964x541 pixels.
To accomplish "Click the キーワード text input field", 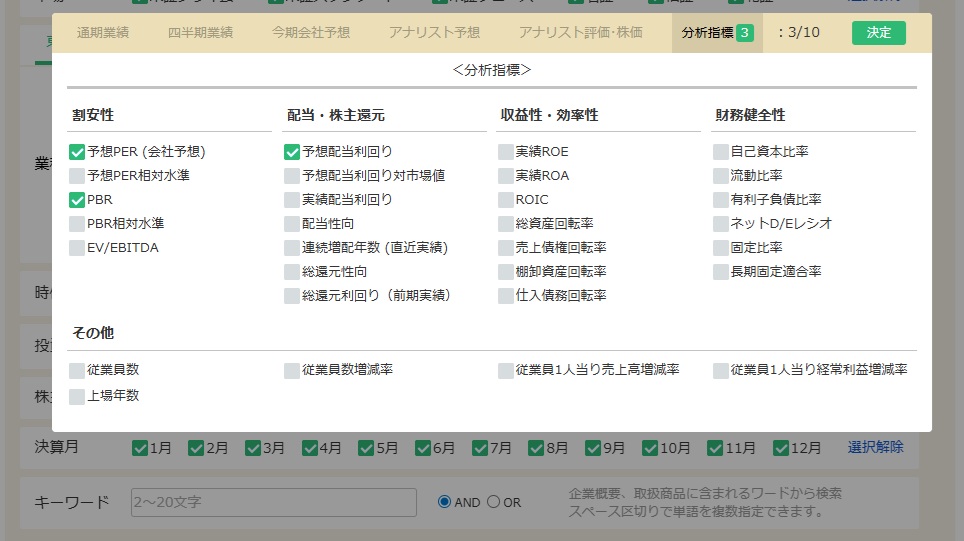I will [x=273, y=502].
